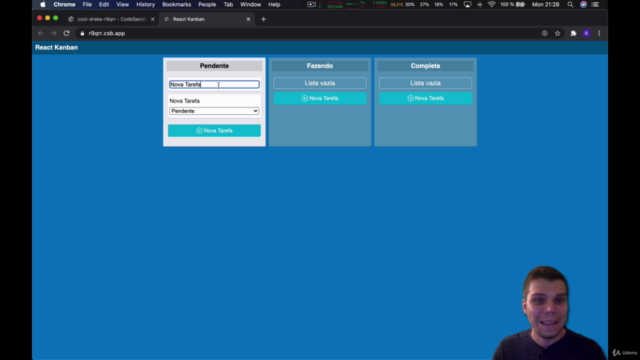Open the History menu

point(145,4)
